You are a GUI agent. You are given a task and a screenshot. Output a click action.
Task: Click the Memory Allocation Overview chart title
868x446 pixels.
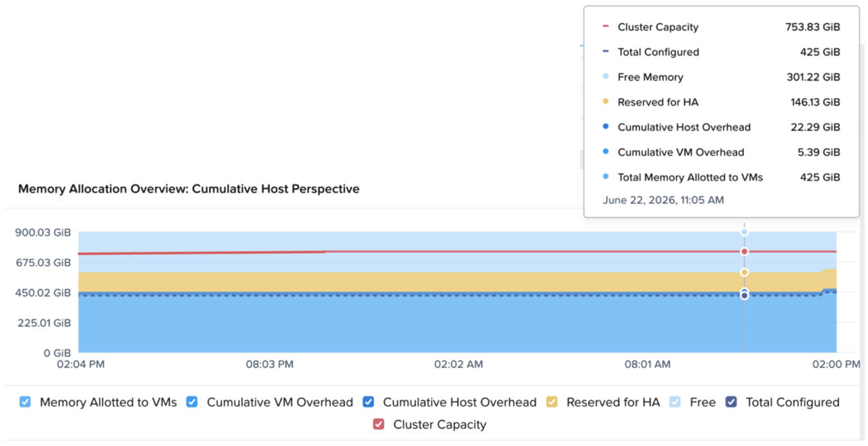(x=189, y=189)
